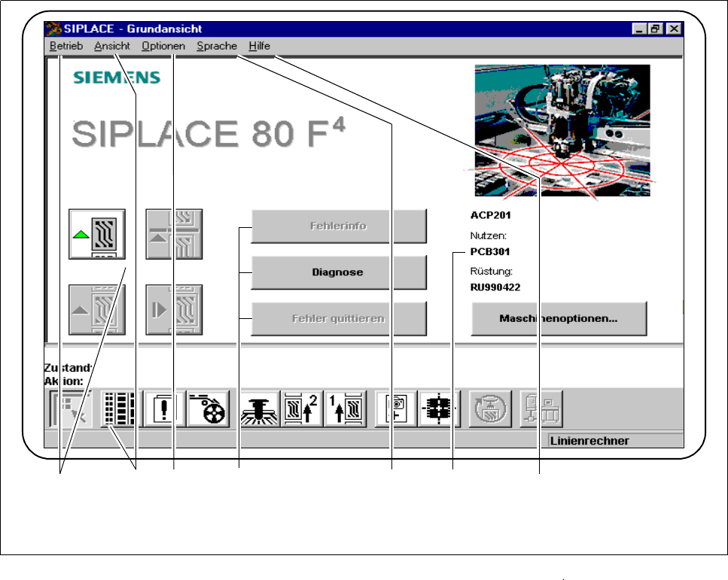Image resolution: width=728 pixels, height=580 pixels.
Task: Click the Linienrechner status bar field
Action: 615,440
